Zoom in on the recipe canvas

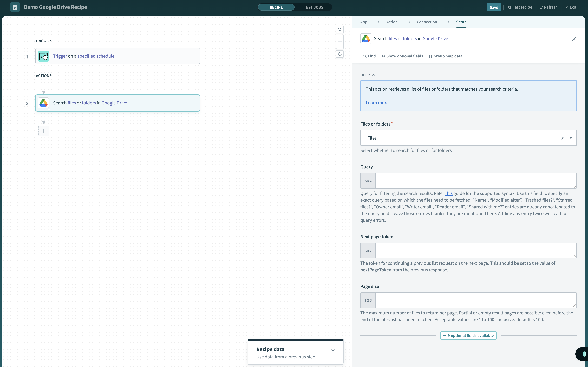[339, 38]
